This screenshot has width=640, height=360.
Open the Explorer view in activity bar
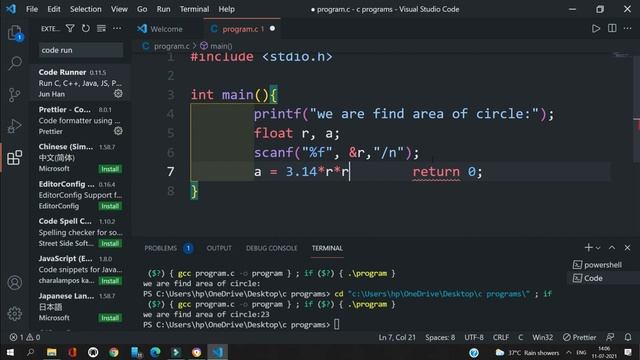coord(15,33)
